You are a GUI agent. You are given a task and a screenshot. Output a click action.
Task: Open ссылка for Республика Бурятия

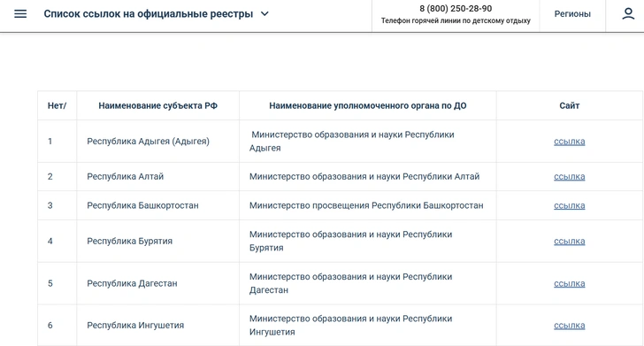[570, 242]
